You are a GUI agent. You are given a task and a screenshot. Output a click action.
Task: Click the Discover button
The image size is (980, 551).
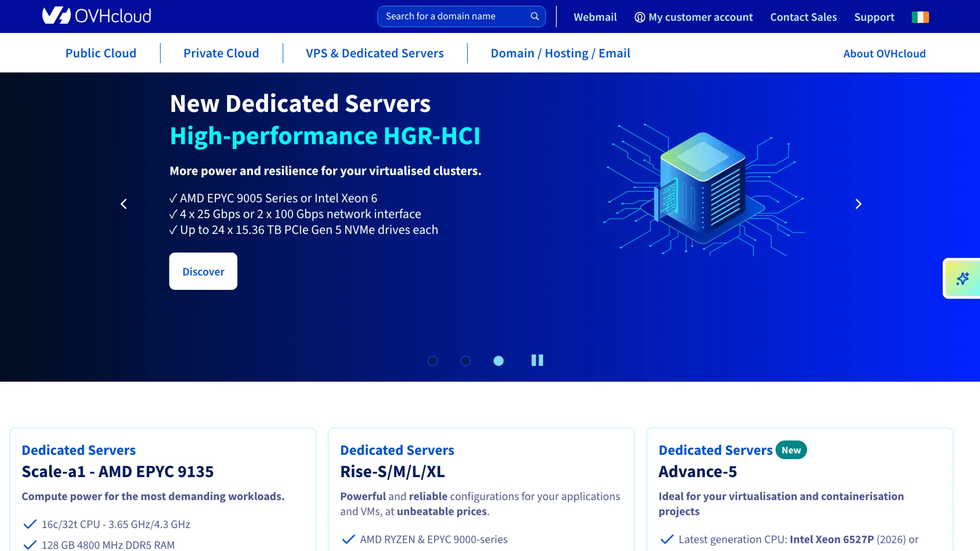pos(203,271)
